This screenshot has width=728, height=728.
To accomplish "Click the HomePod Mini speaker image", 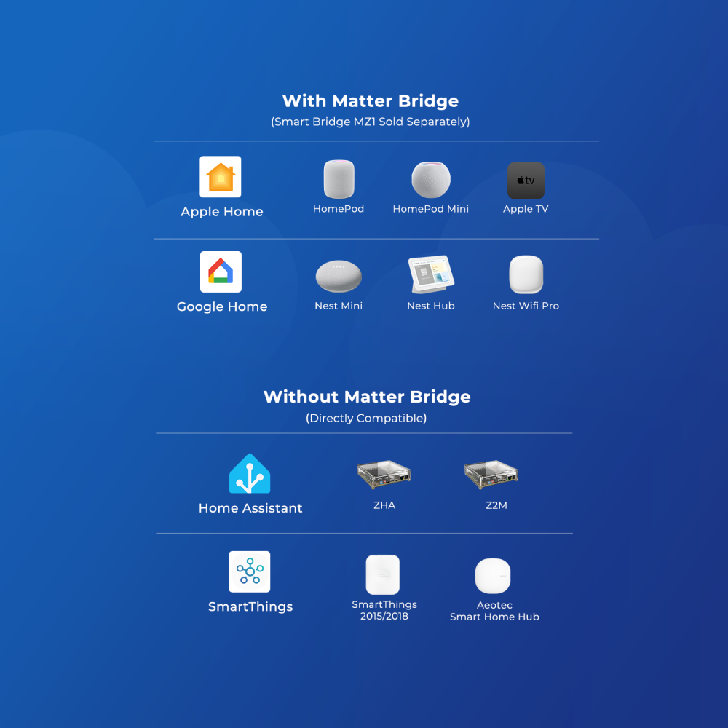I will coord(431,179).
